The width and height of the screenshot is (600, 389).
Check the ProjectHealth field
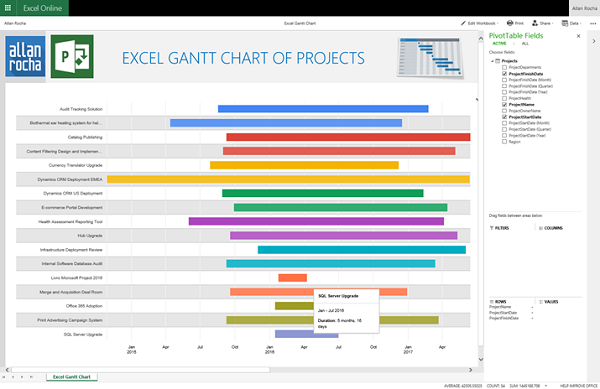coord(504,98)
